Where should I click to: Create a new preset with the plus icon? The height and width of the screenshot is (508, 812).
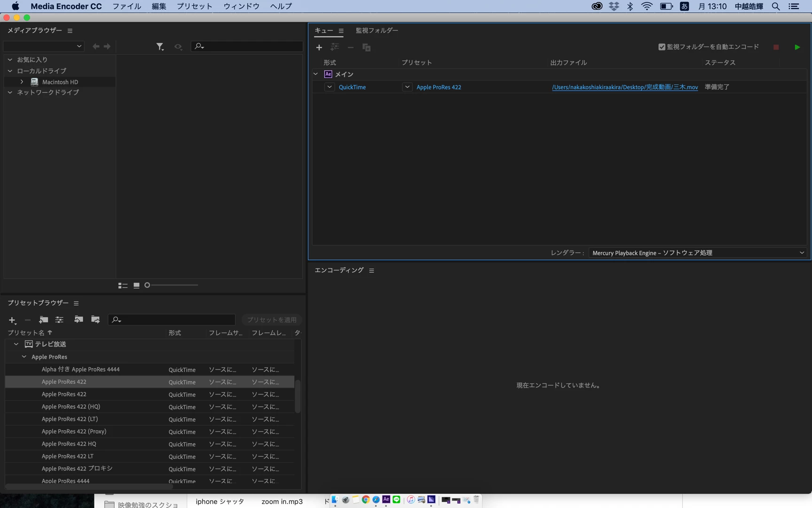pos(12,320)
